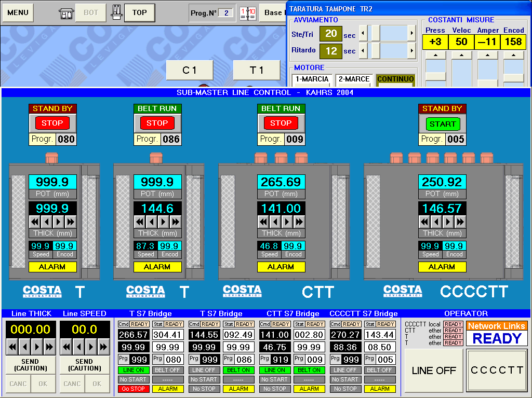Toggle BELT OFF under CCCCTT S7 Bridge
Screen dimensions: 532x398
point(379,370)
